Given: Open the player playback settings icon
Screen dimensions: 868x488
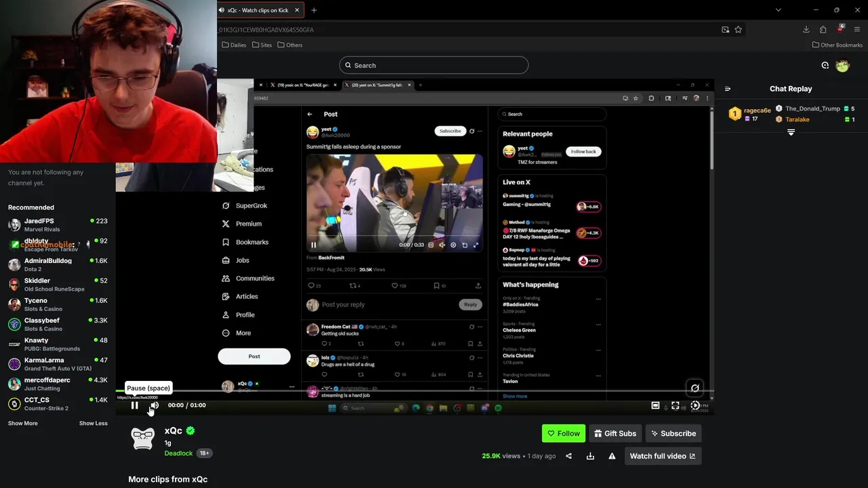Looking at the screenshot, I should click(x=695, y=405).
